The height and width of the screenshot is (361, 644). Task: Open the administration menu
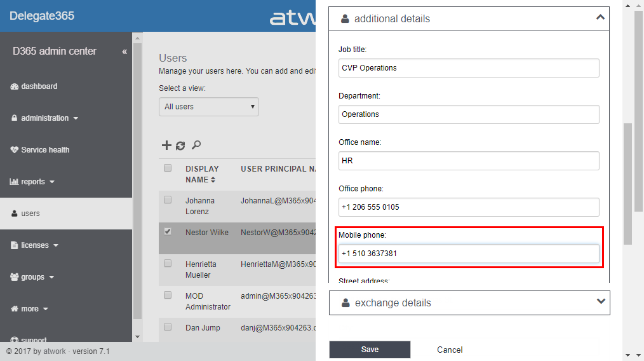point(44,118)
